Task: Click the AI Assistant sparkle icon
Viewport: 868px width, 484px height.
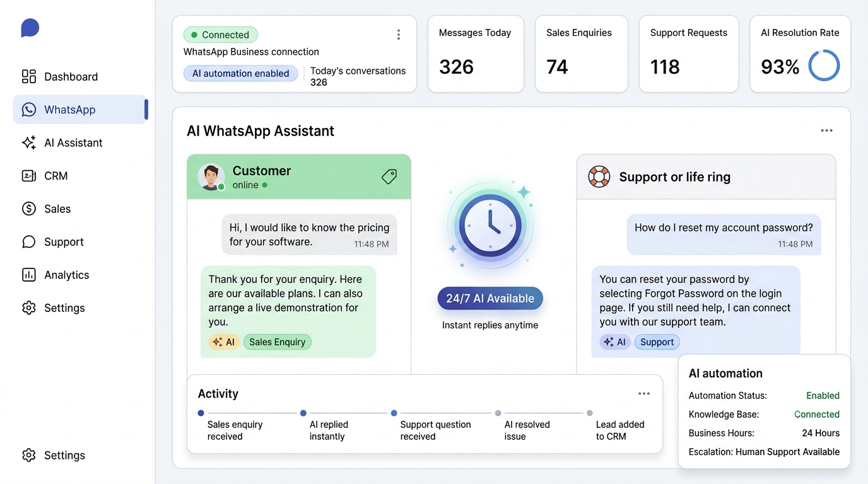Action: (29, 143)
